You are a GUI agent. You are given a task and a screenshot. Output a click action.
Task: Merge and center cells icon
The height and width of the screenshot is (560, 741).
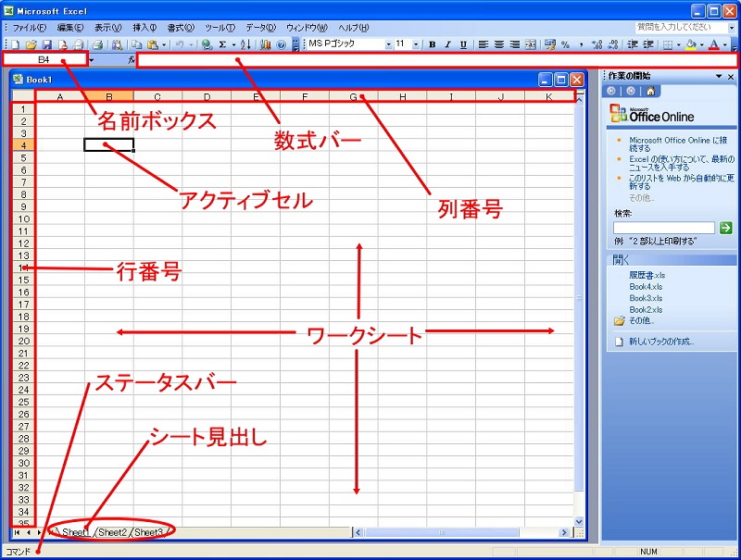pyautogui.click(x=531, y=44)
